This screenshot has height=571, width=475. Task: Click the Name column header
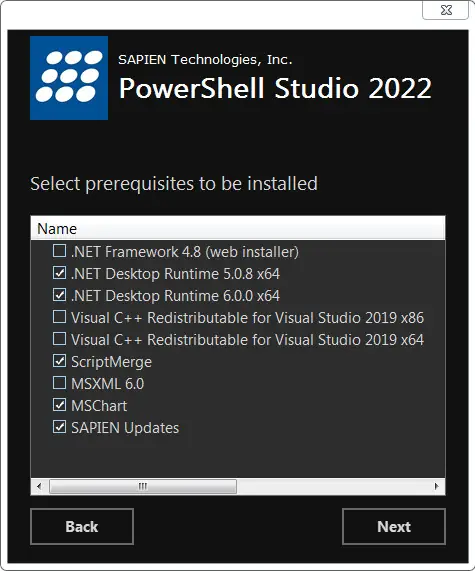238,229
